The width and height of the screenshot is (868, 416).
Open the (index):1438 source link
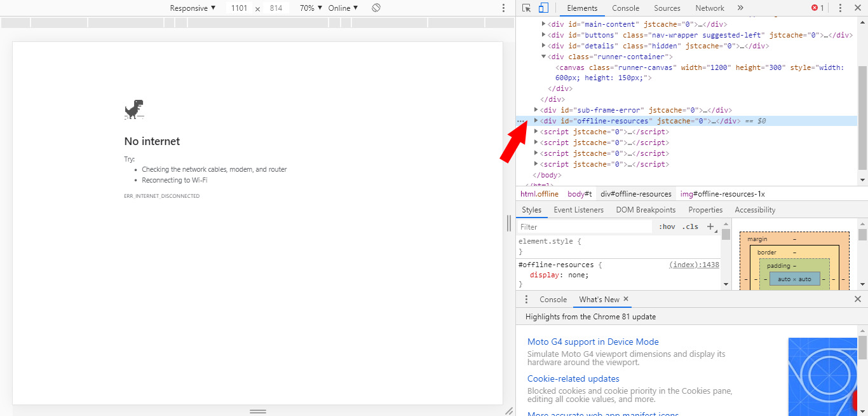694,265
